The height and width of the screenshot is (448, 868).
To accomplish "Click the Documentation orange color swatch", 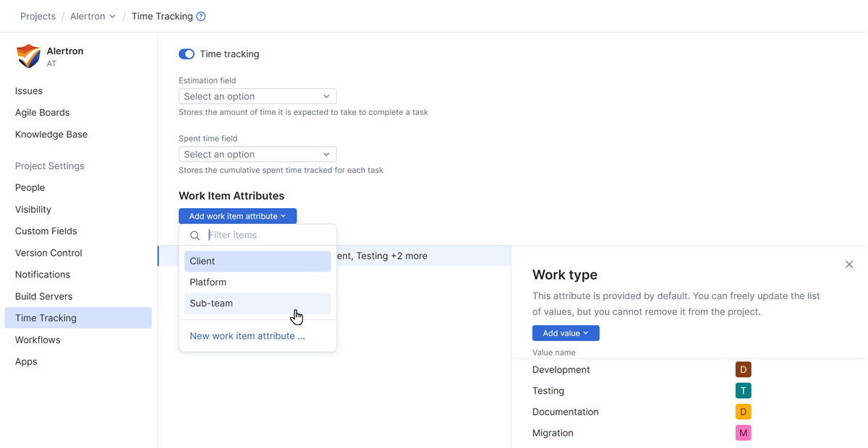I will pyautogui.click(x=743, y=412).
